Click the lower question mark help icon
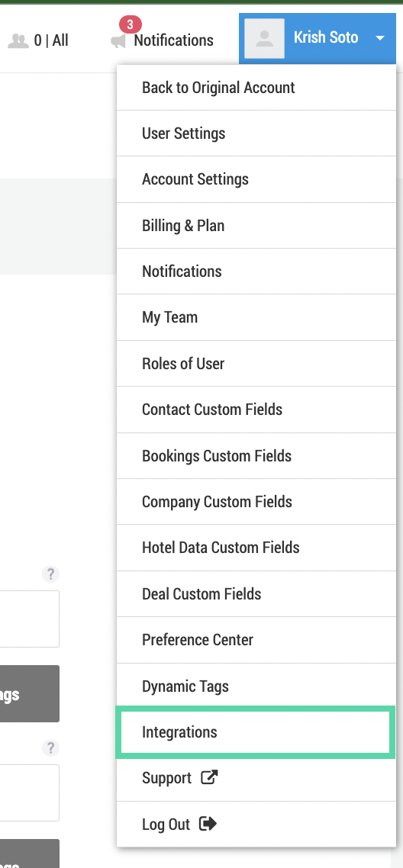Viewport: 403px width, 868px height. click(50, 748)
